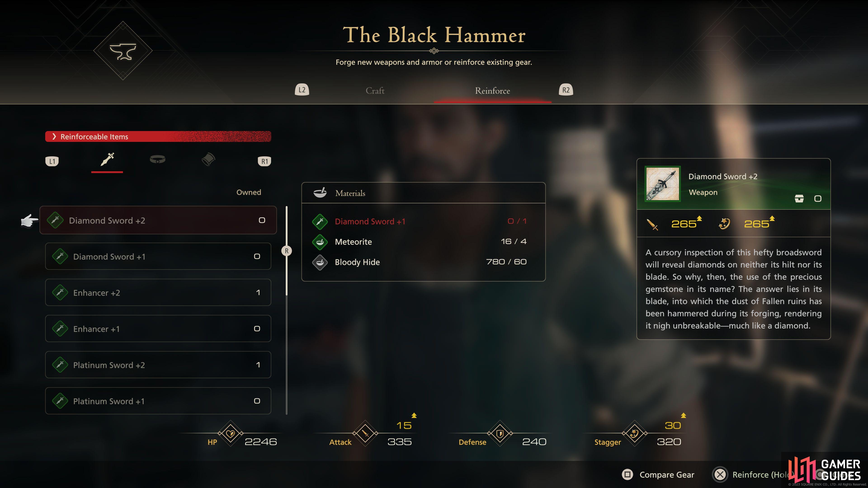The height and width of the screenshot is (488, 868).
Task: Select the vambrace category icon
Action: pyautogui.click(x=208, y=159)
